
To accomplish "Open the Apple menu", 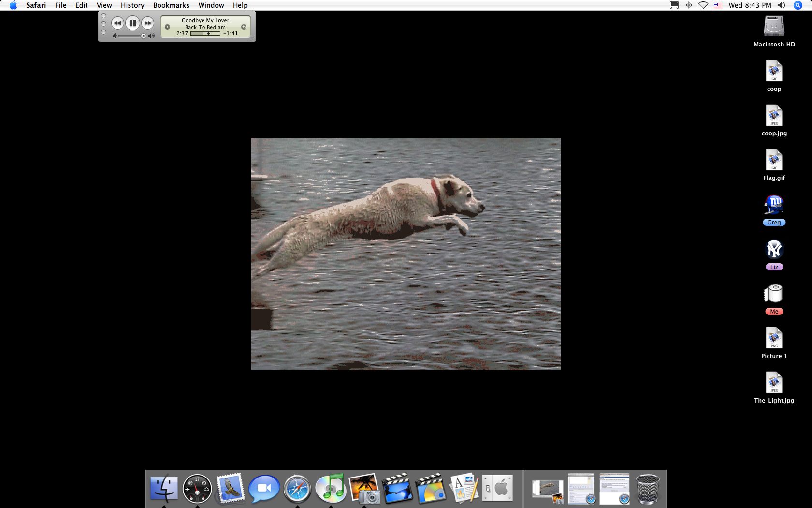I will (13, 5).
